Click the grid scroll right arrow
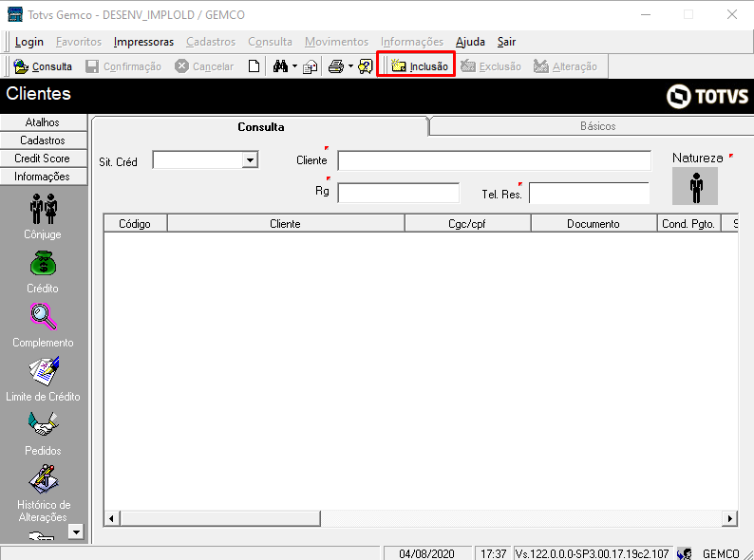The width and height of the screenshot is (754, 560). point(730,518)
